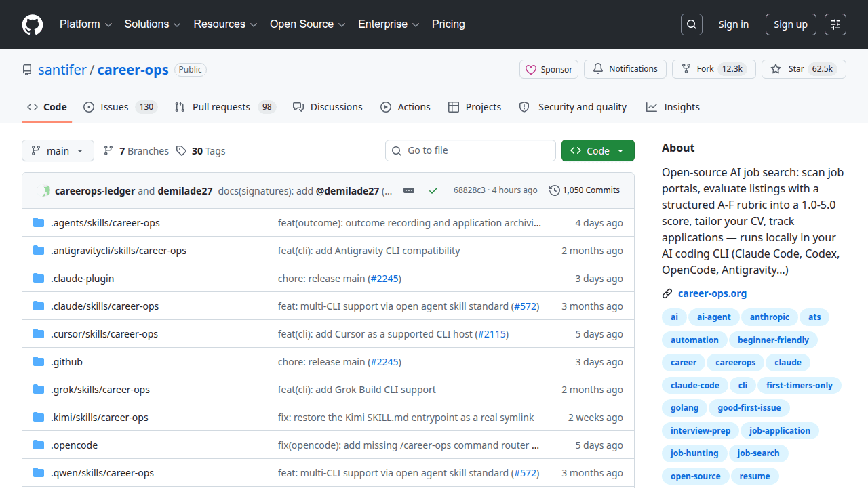
Task: Click the Sign up button
Action: [791, 24]
